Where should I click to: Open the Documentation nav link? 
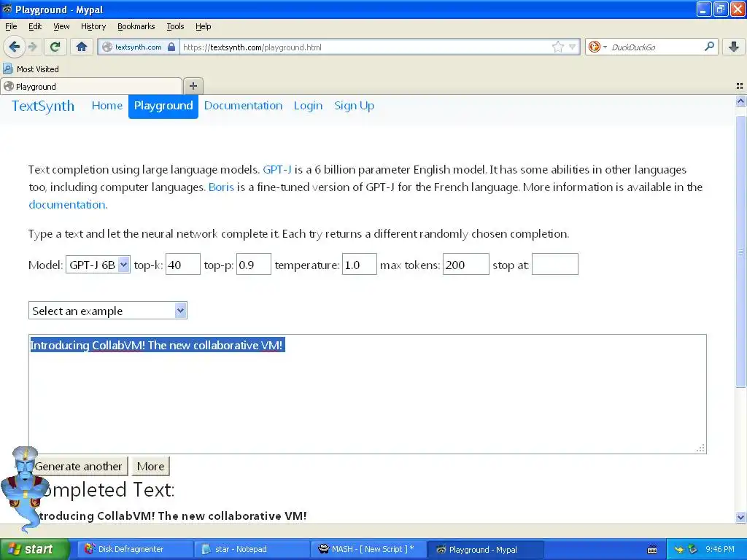pyautogui.click(x=244, y=106)
